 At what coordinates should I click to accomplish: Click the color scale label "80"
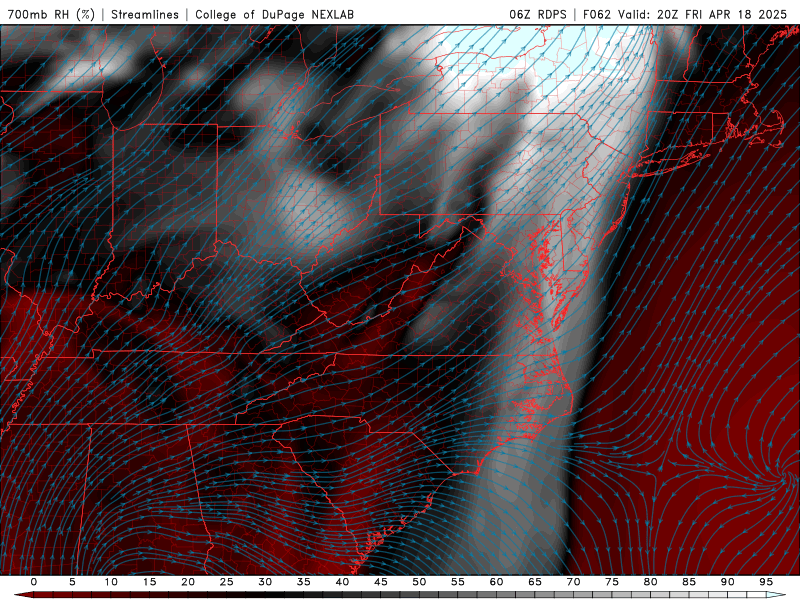(x=650, y=582)
